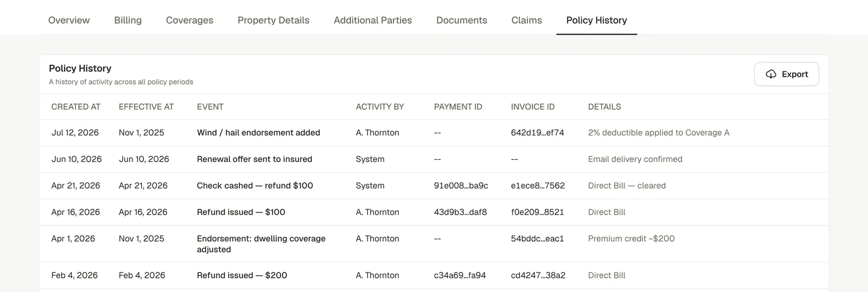Select the Policy History tab
Screen dimensions: 868x292
click(x=597, y=20)
